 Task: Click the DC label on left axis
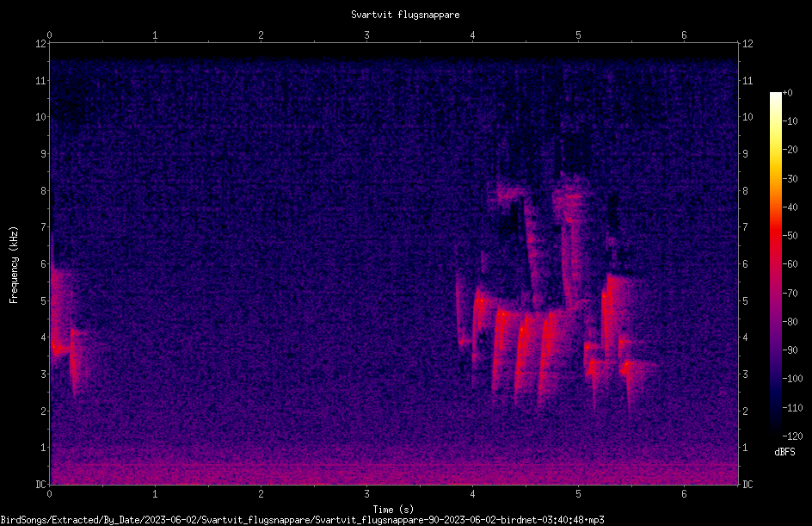40,484
